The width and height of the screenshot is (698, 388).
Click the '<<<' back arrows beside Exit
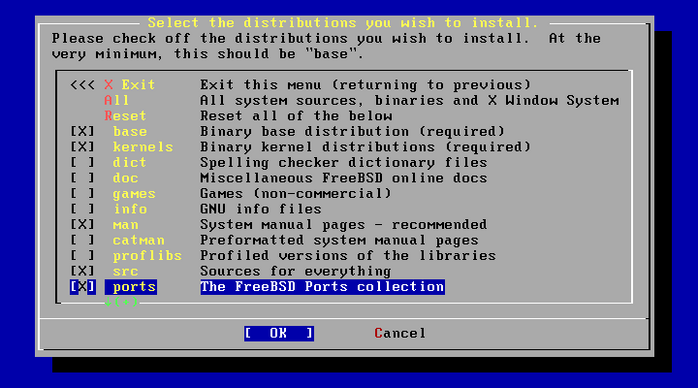(82, 85)
